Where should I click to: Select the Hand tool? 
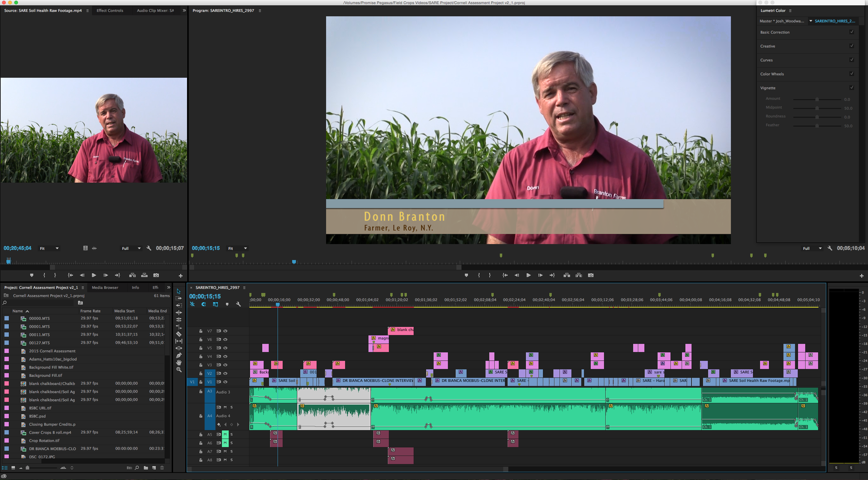pos(178,363)
